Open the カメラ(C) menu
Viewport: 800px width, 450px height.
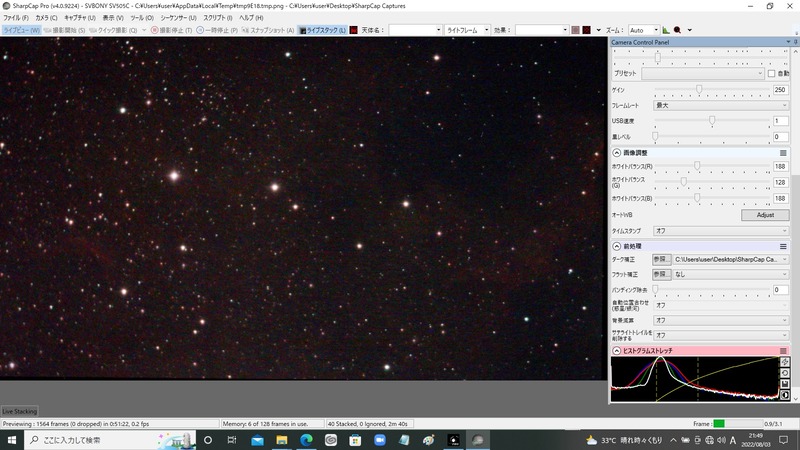coord(46,18)
